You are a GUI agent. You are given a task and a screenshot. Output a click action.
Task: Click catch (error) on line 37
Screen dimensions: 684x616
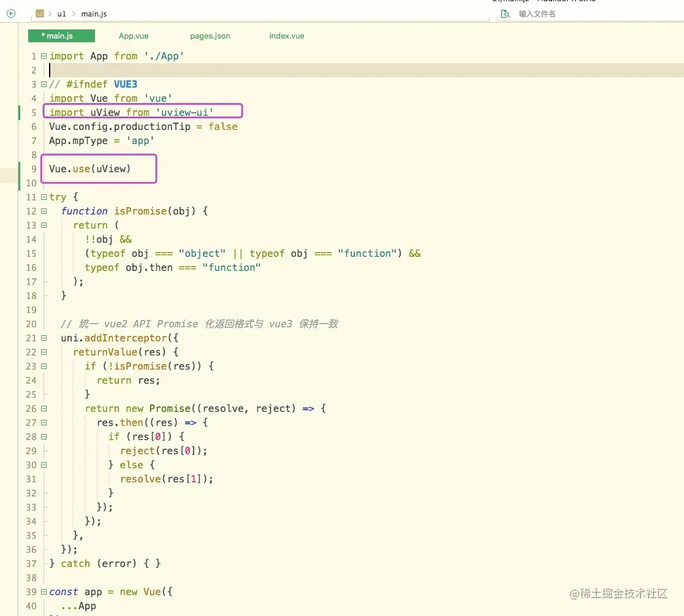click(99, 564)
